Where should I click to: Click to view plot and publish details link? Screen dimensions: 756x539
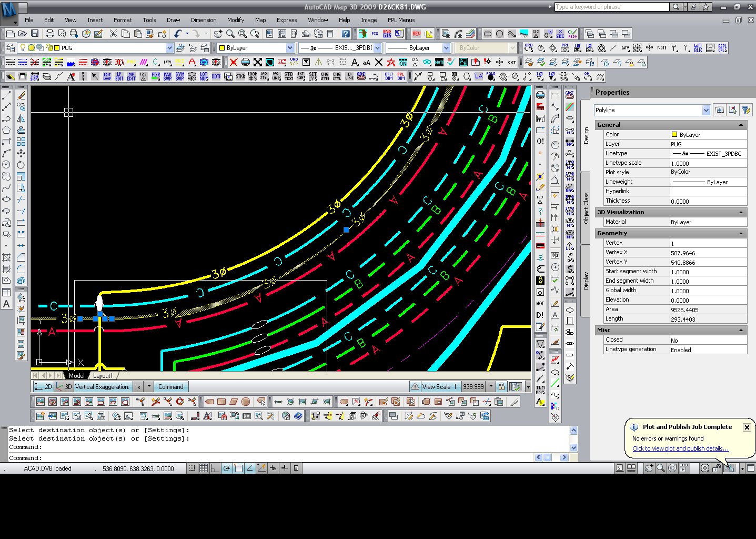pyautogui.click(x=680, y=448)
